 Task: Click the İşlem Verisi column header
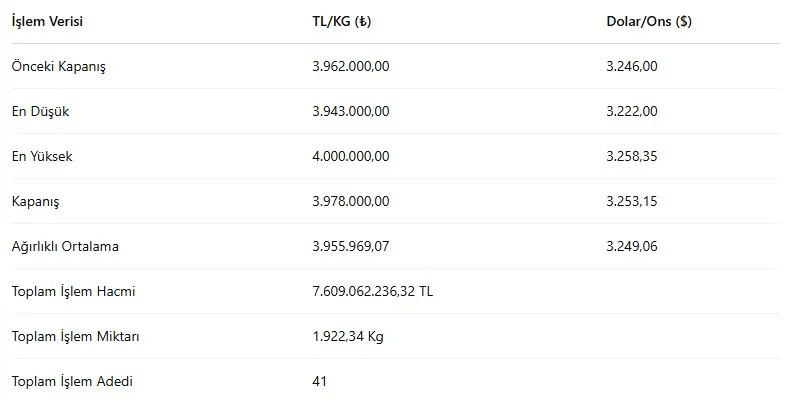pyautogui.click(x=47, y=21)
